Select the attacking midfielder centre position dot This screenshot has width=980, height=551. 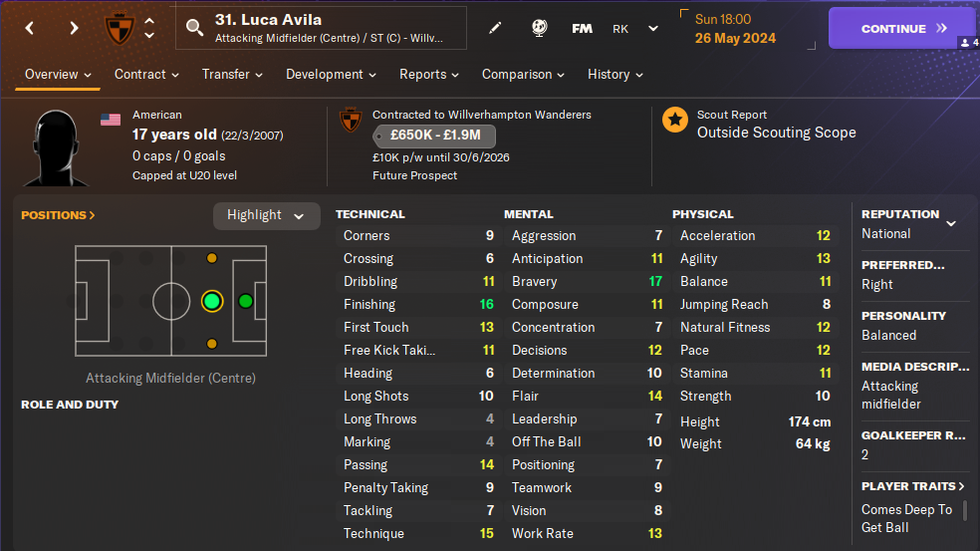point(211,301)
